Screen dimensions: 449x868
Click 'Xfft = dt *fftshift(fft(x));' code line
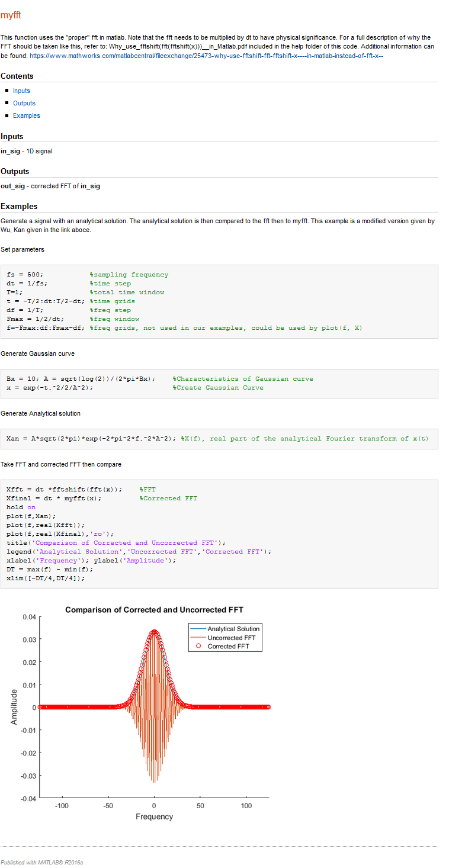pos(65,490)
